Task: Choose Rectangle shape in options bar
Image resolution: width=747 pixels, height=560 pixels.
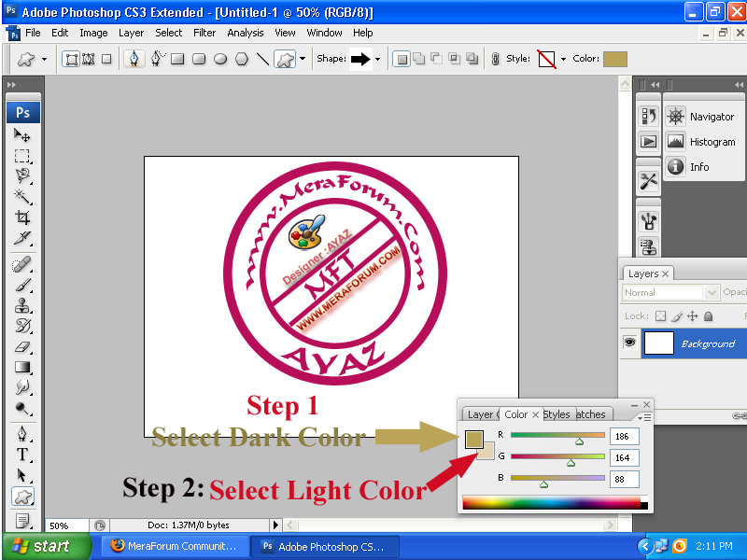Action: pos(177,59)
